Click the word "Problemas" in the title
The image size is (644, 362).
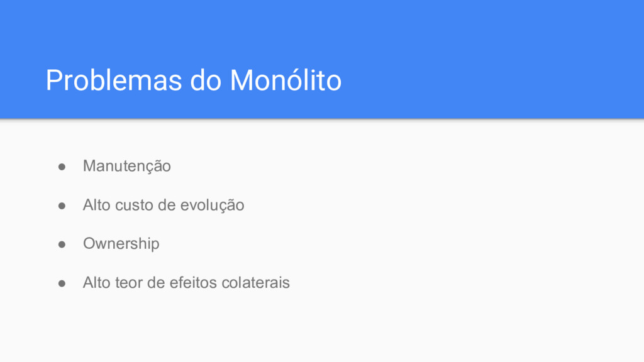point(114,80)
